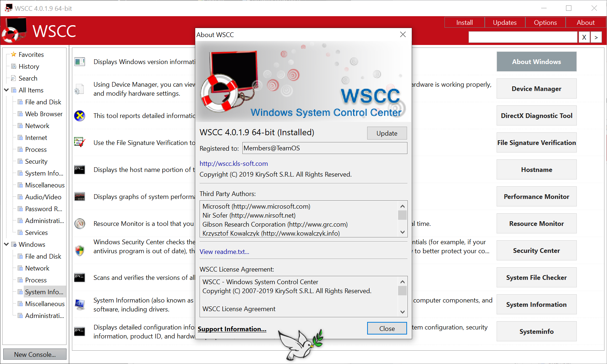Click the History icon in tree
Image resolution: width=607 pixels, height=364 pixels.
coord(14,66)
